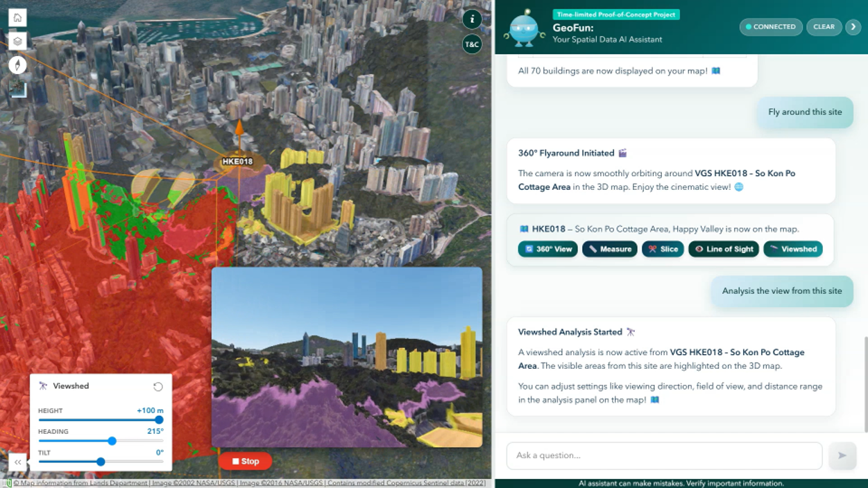Click '+100 m' height value

point(150,410)
